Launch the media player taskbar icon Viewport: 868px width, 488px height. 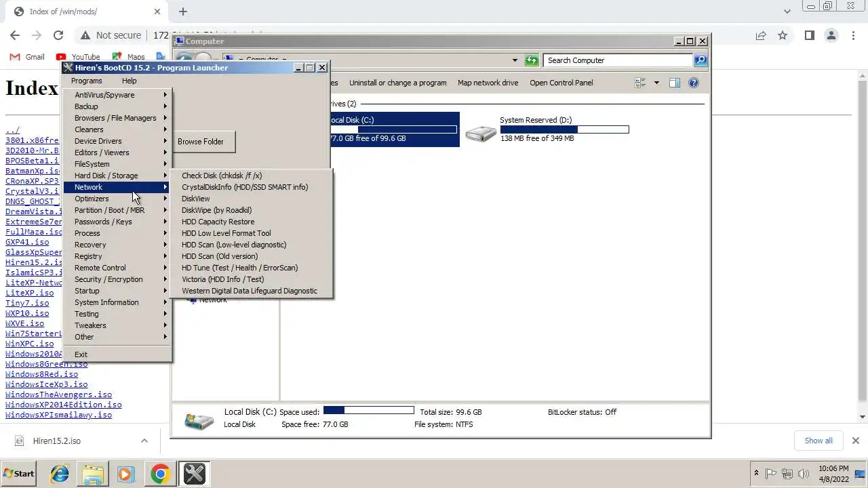click(x=126, y=473)
